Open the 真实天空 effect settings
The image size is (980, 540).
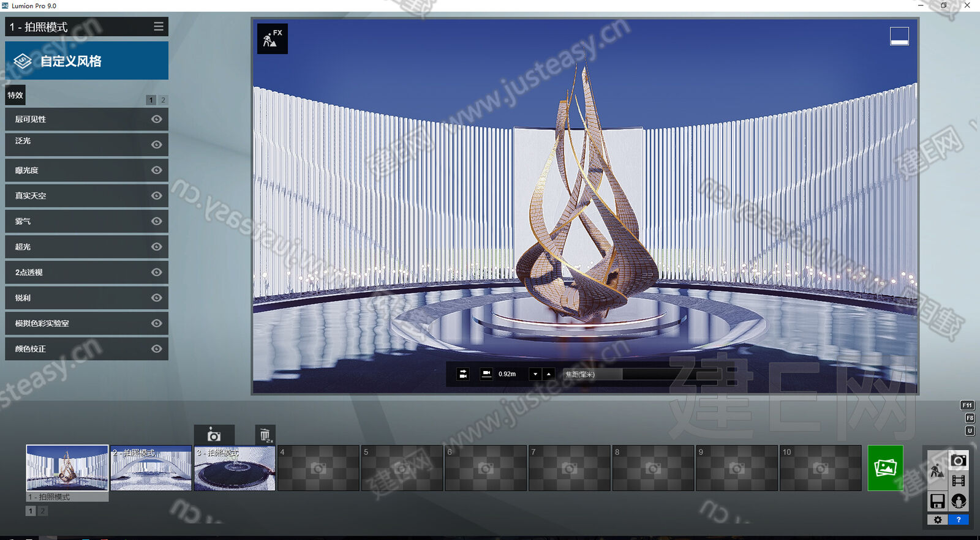click(x=86, y=196)
